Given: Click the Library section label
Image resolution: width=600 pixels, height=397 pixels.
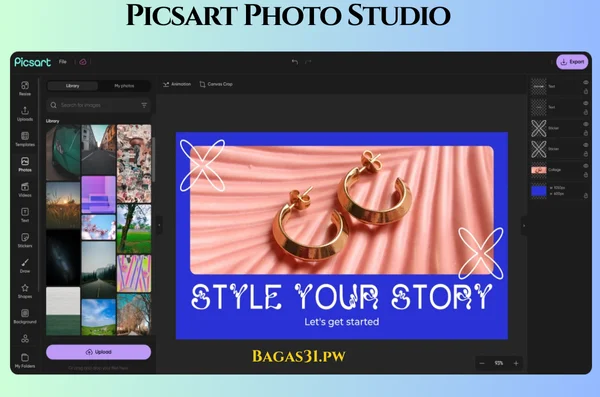Looking at the screenshot, I should 52,121.
